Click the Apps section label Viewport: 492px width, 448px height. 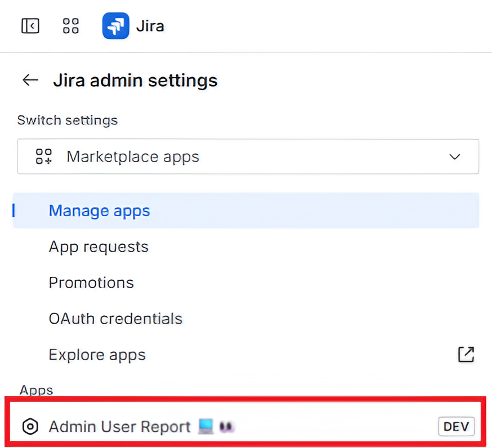(x=37, y=390)
